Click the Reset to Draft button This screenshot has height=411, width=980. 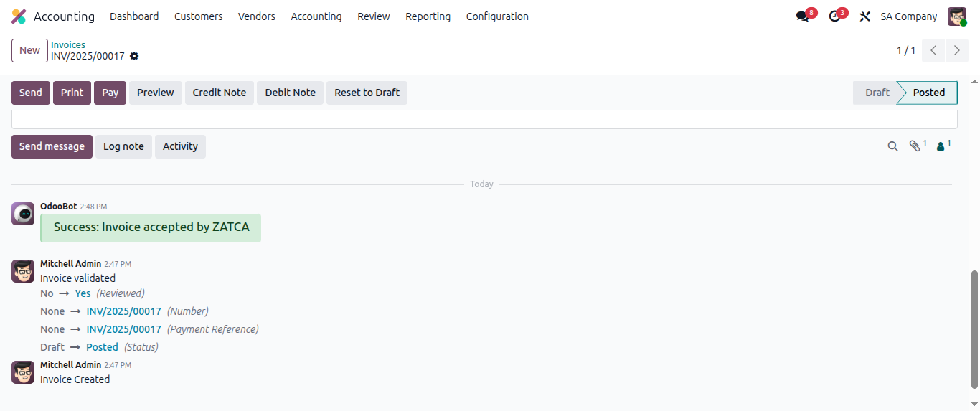367,93
